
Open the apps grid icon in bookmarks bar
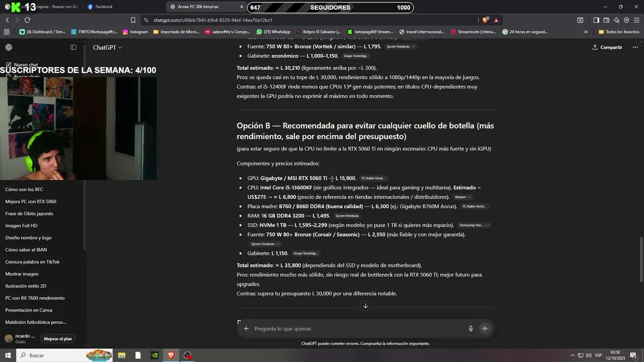[7, 32]
